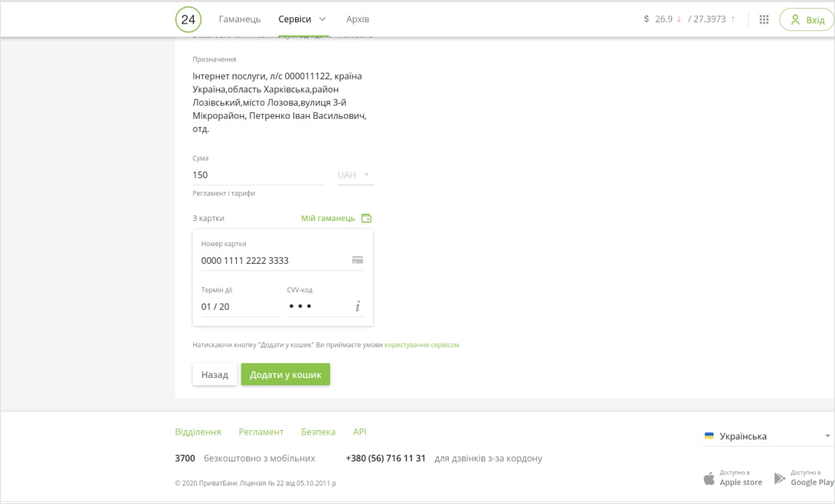The image size is (835, 504).
Task: Open the Відділення footer link
Action: coord(198,432)
